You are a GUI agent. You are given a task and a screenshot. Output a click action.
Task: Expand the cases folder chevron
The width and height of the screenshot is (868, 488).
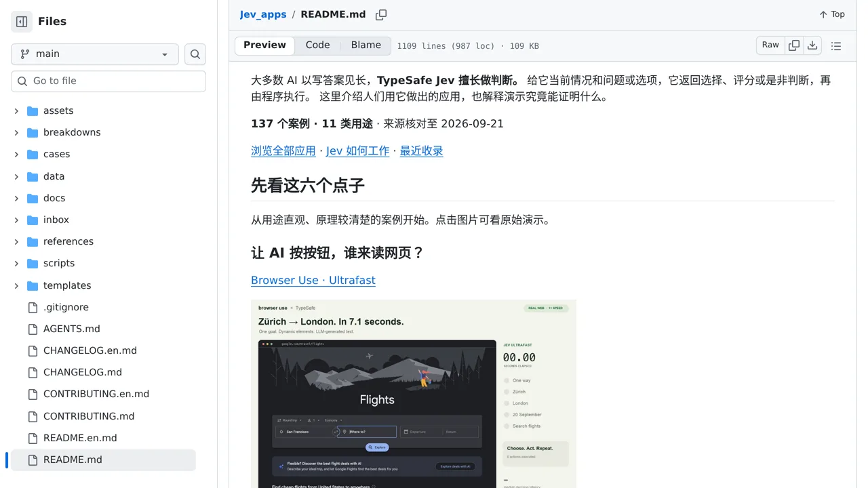[16, 155]
